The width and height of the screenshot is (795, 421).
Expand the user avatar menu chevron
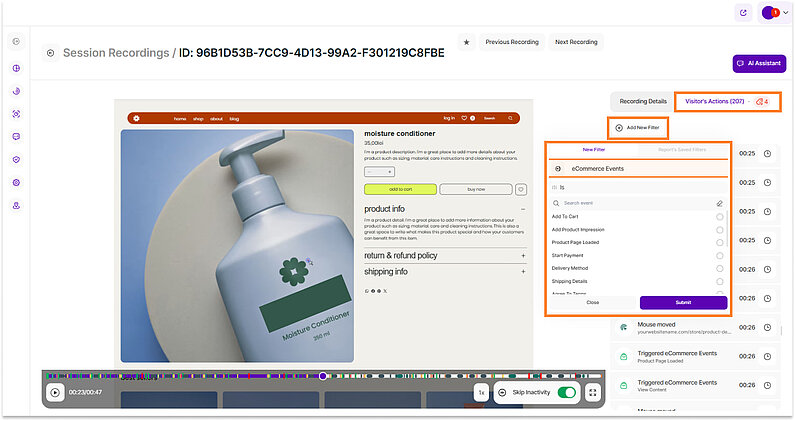click(x=785, y=13)
